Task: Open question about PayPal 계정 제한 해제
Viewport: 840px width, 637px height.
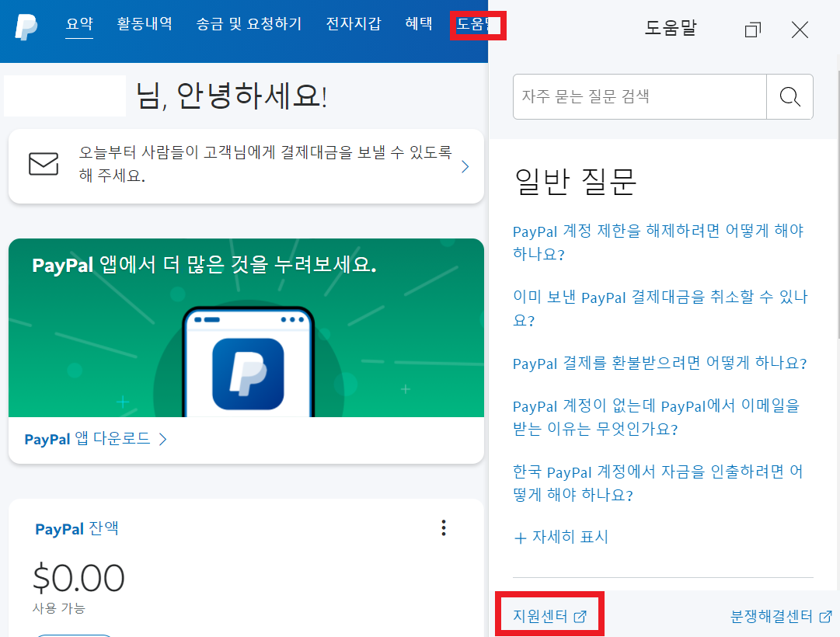Action: [658, 242]
